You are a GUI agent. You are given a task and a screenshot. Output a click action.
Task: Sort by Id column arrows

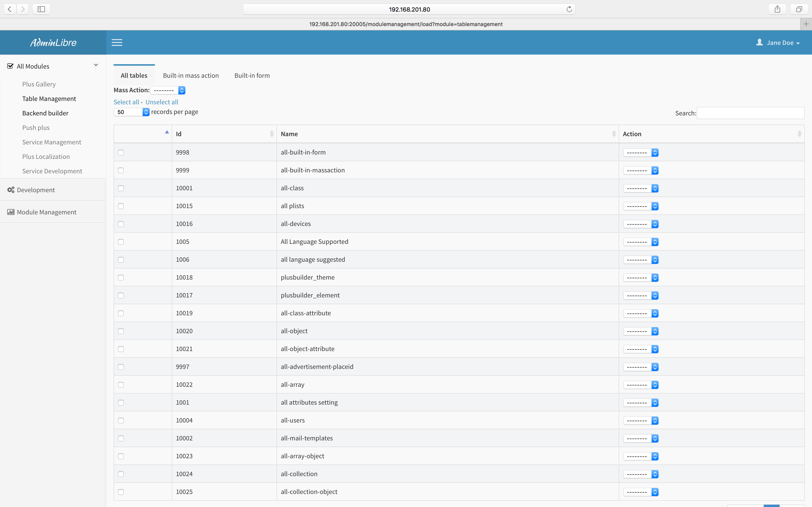pyautogui.click(x=271, y=134)
